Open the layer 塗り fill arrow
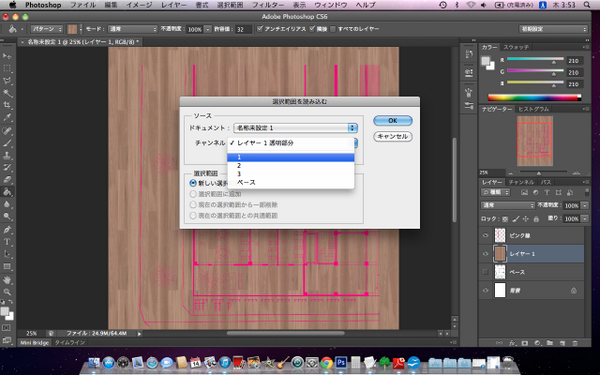This screenshot has width=600, height=375. point(585,219)
